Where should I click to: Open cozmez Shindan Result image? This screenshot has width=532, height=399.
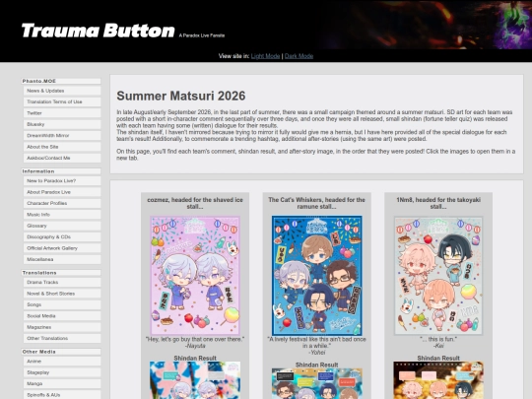coord(195,380)
